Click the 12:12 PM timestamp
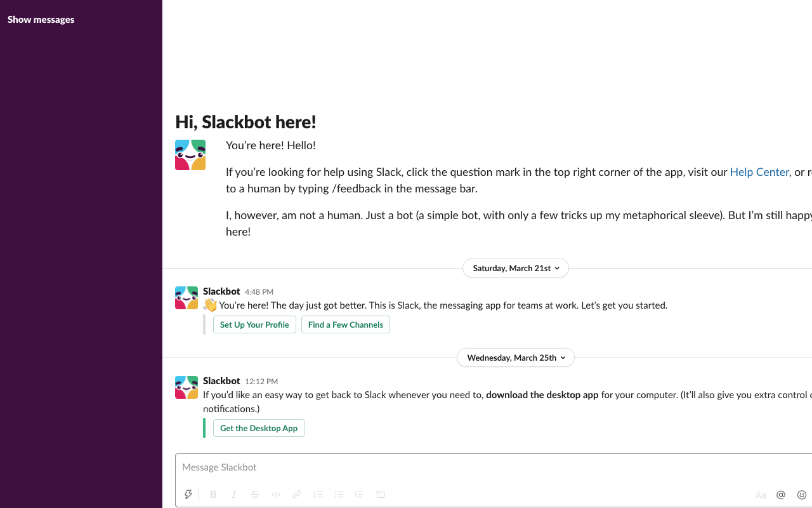Screen dimensions: 812x508 (x=261, y=382)
